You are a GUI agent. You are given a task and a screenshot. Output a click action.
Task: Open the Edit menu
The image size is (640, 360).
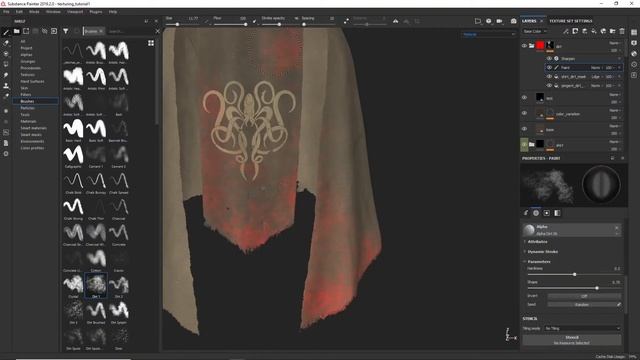[x=19, y=12]
